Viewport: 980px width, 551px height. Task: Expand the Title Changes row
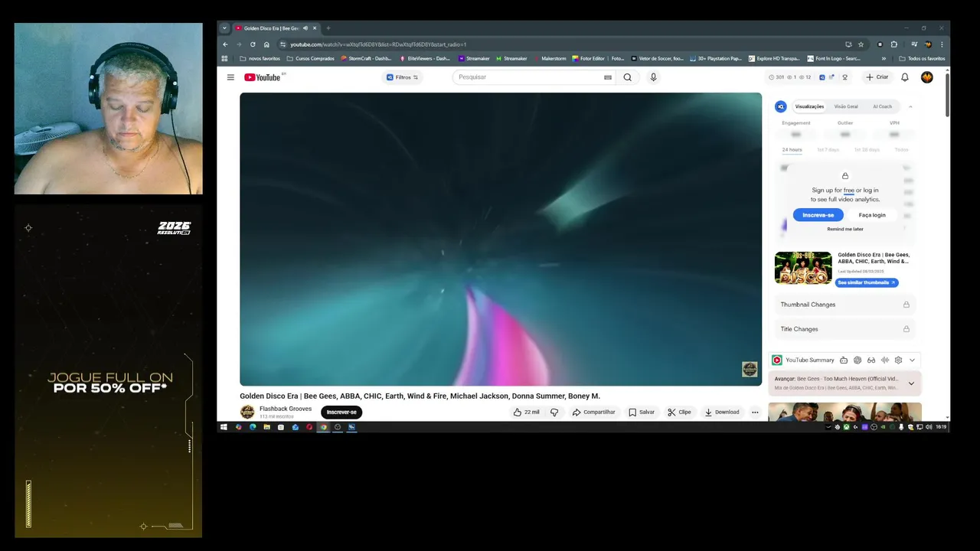[x=844, y=329]
